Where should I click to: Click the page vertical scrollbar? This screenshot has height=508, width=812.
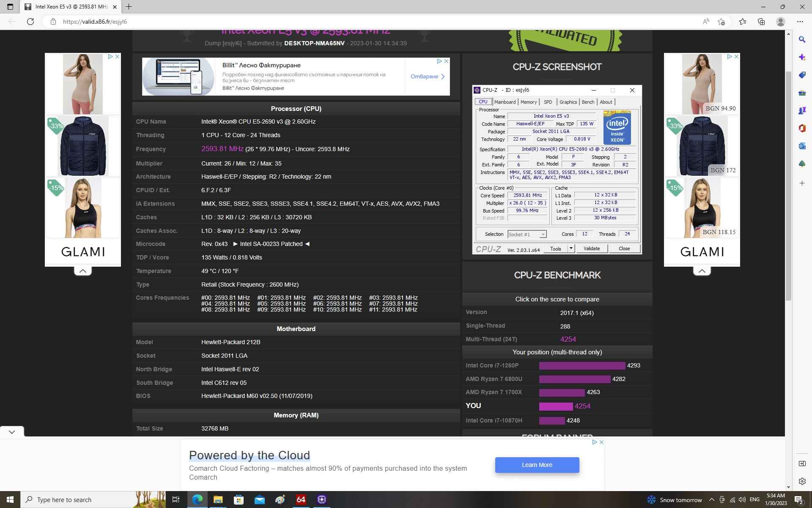click(x=788, y=186)
